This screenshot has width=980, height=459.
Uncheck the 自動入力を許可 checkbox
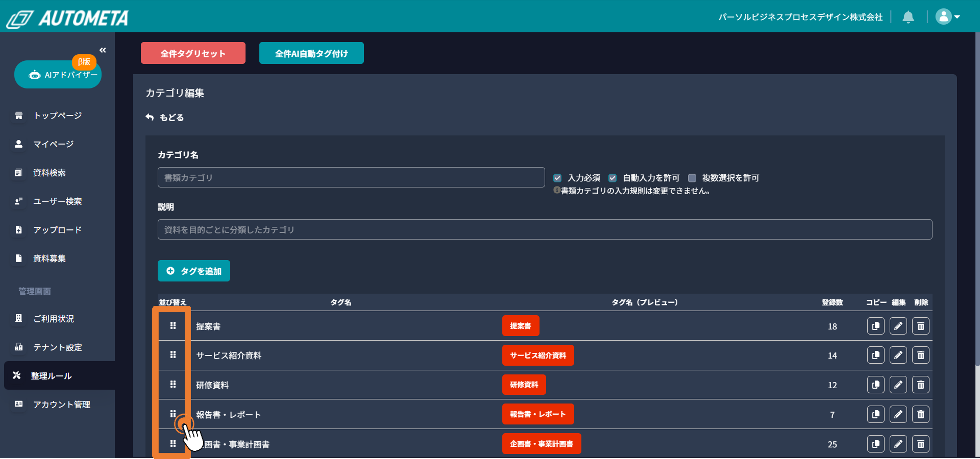coord(612,178)
